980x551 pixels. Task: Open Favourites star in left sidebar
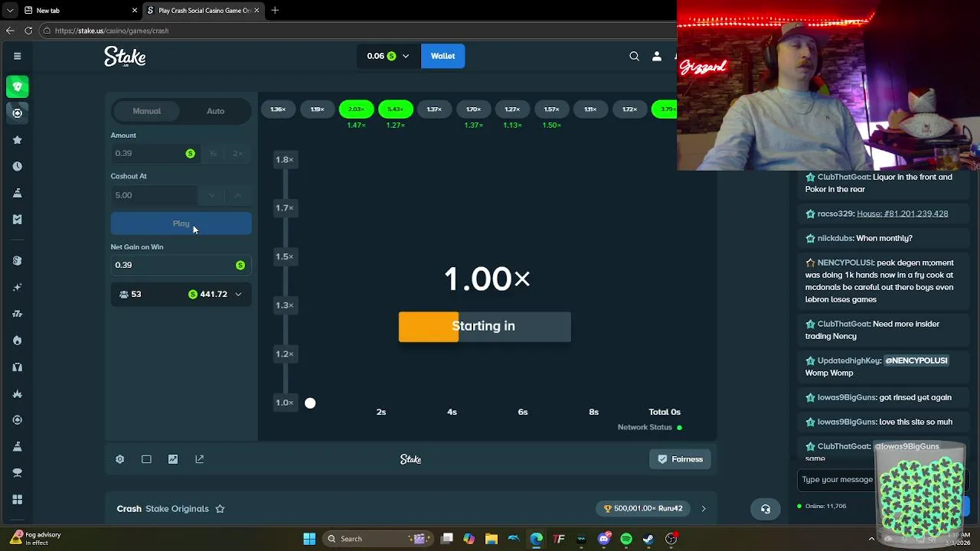[17, 140]
